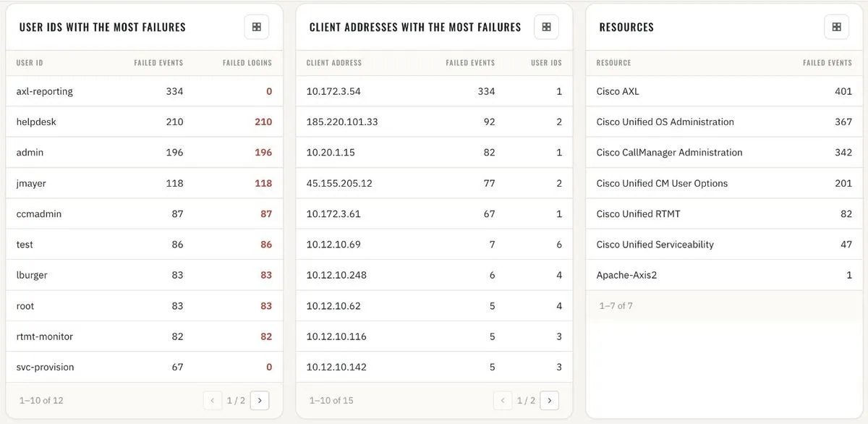This screenshot has width=868, height=424.
Task: Open grid view icon in User IDs panel
Action: (x=257, y=27)
